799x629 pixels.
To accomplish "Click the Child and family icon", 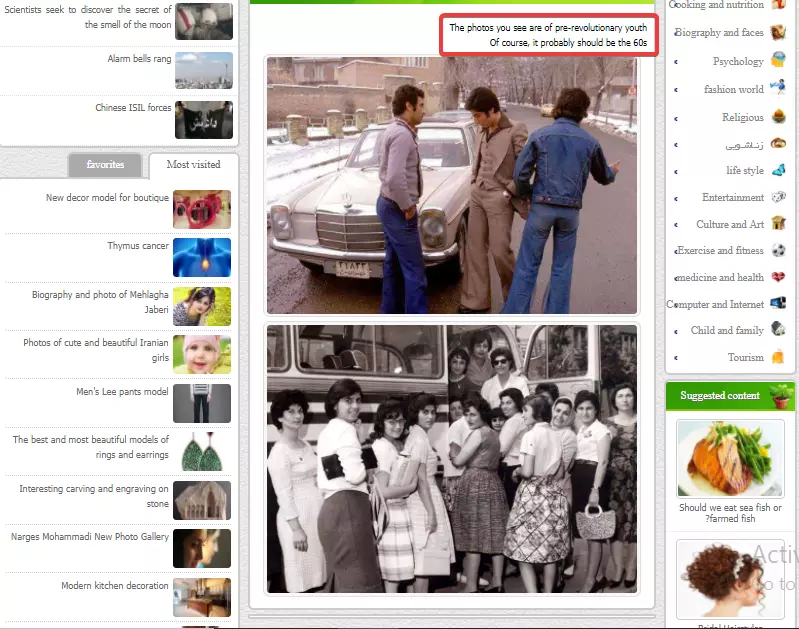I will pyautogui.click(x=778, y=329).
